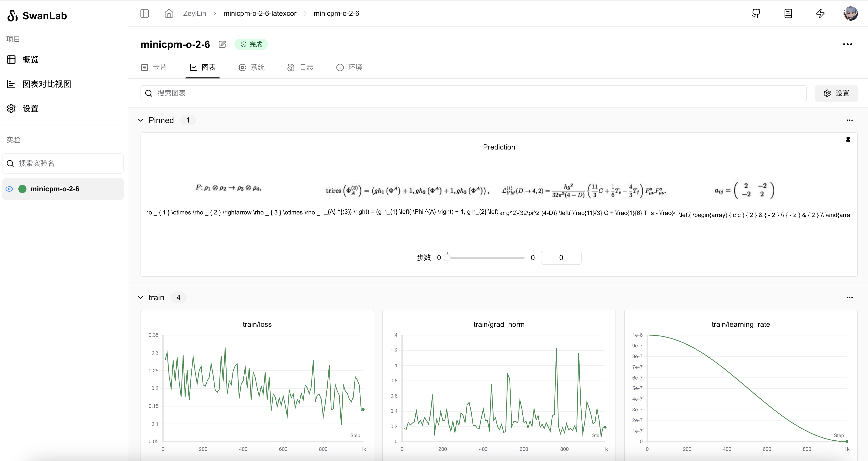Open minicpm-o-2-6-latexcor breadcrumb link
Image resolution: width=868 pixels, height=461 pixels.
click(260, 13)
